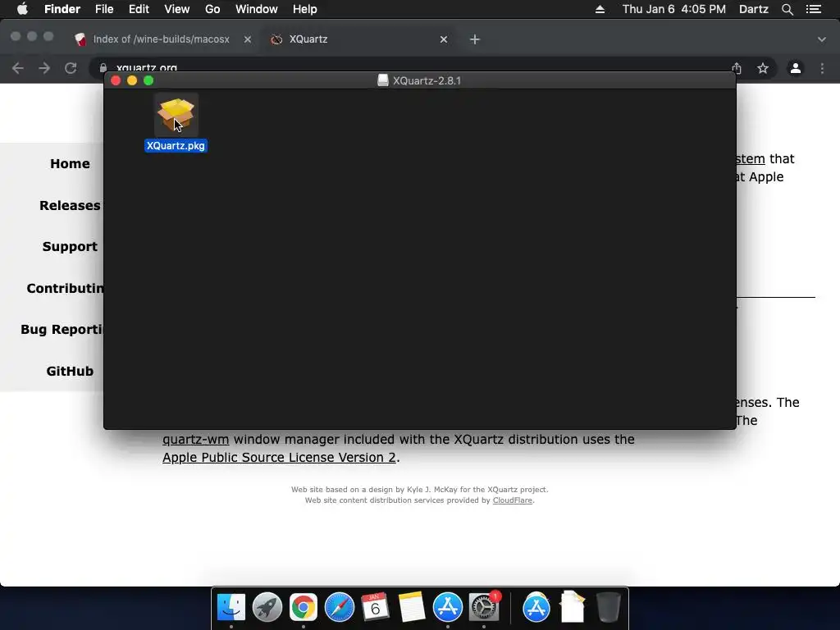This screenshot has height=630, width=840.
Task: Expand the tab search chevron in Chrome
Action: pos(822,39)
